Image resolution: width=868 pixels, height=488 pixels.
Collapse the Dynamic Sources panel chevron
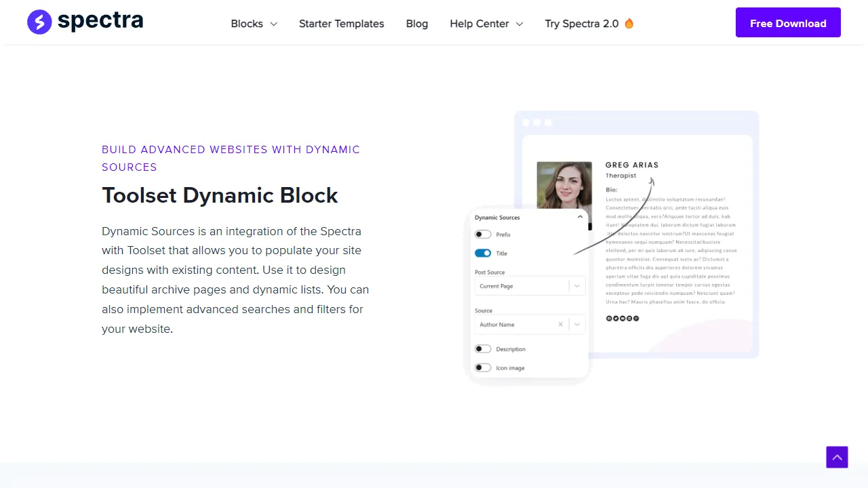point(580,218)
